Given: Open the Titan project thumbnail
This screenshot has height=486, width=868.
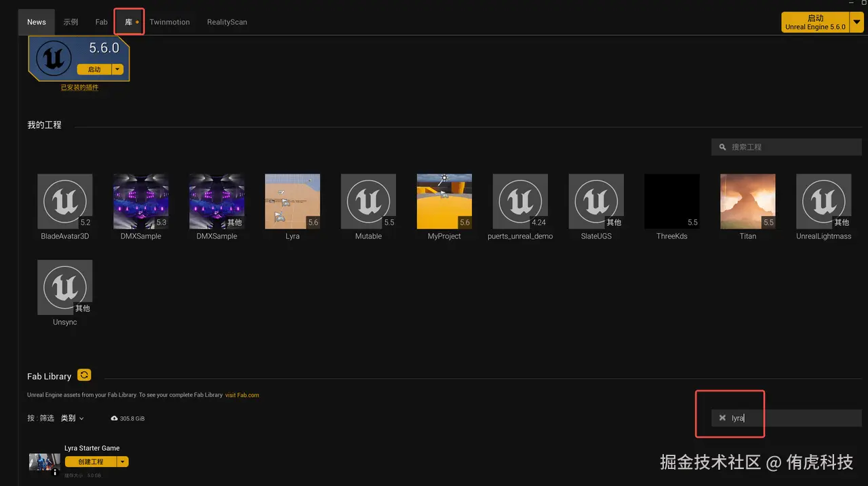Looking at the screenshot, I should [x=748, y=202].
